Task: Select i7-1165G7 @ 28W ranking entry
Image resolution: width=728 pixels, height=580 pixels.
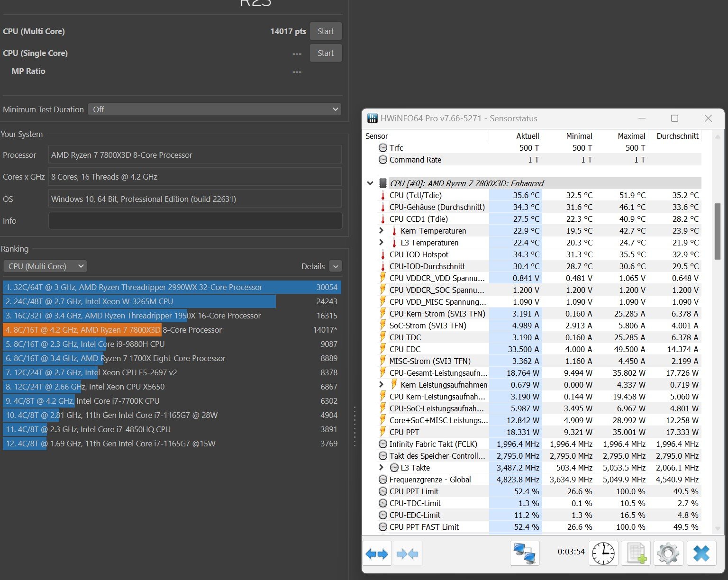Action: tap(172, 415)
